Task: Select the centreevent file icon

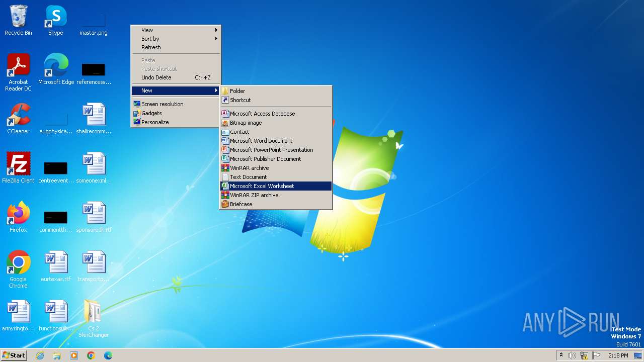Action: tap(56, 172)
